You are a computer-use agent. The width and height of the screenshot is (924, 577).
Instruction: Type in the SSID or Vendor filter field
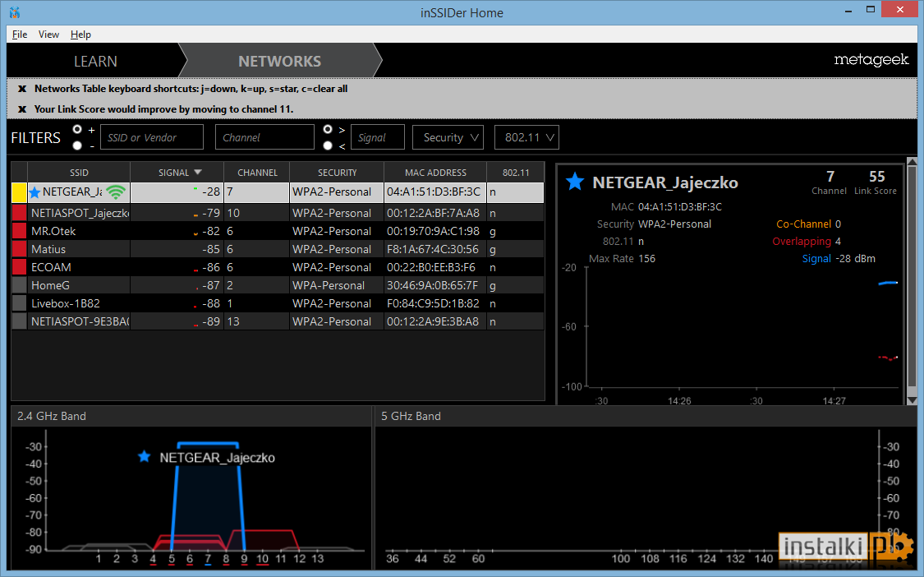151,136
